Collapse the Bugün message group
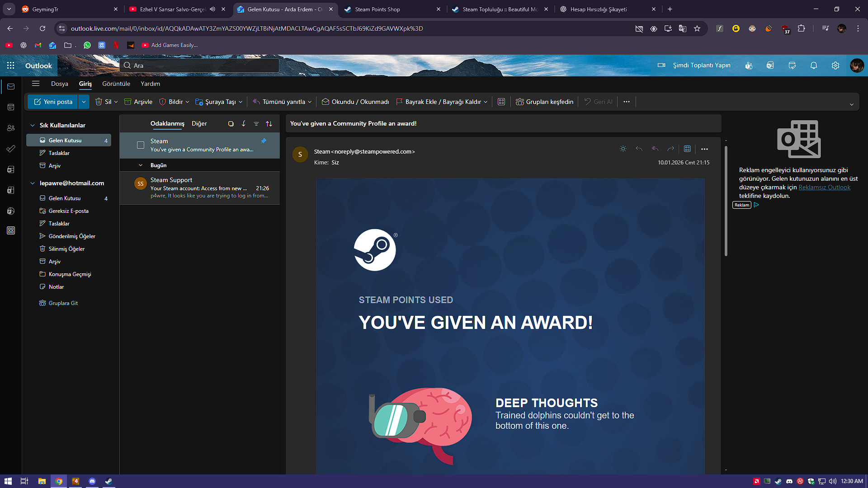 (x=141, y=165)
